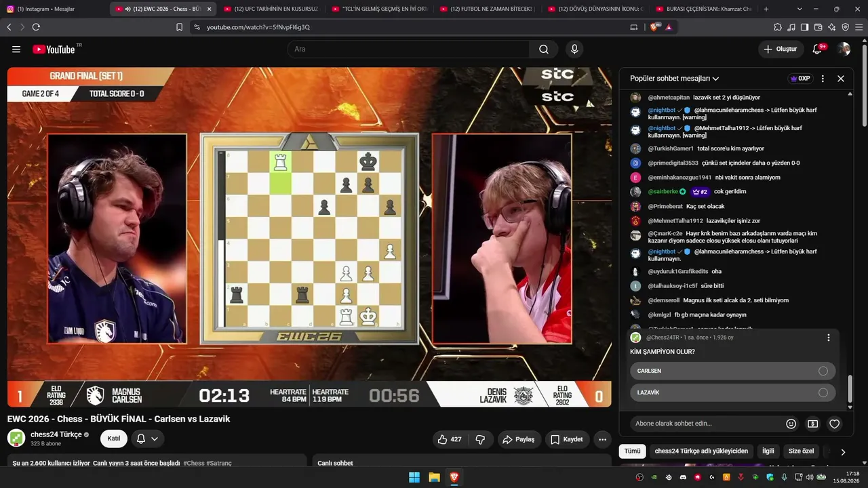868x488 pixels.
Task: Open the YouTube hamburger guide menu
Action: (x=16, y=49)
